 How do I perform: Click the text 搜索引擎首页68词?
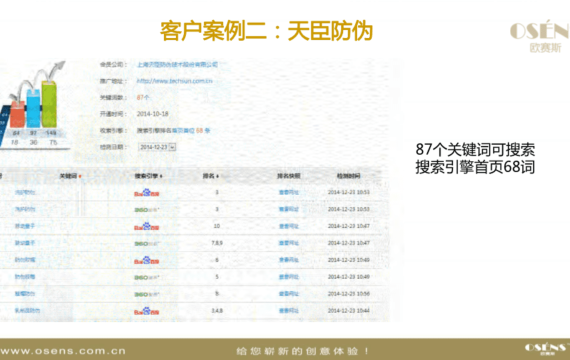tap(475, 167)
